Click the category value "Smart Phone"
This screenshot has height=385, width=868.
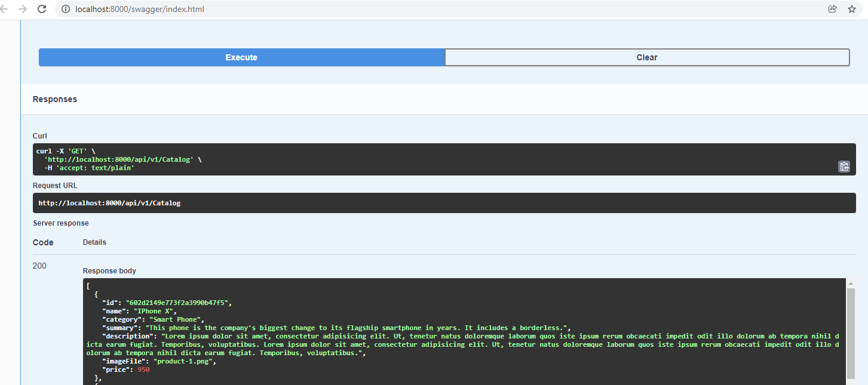pyautogui.click(x=176, y=319)
